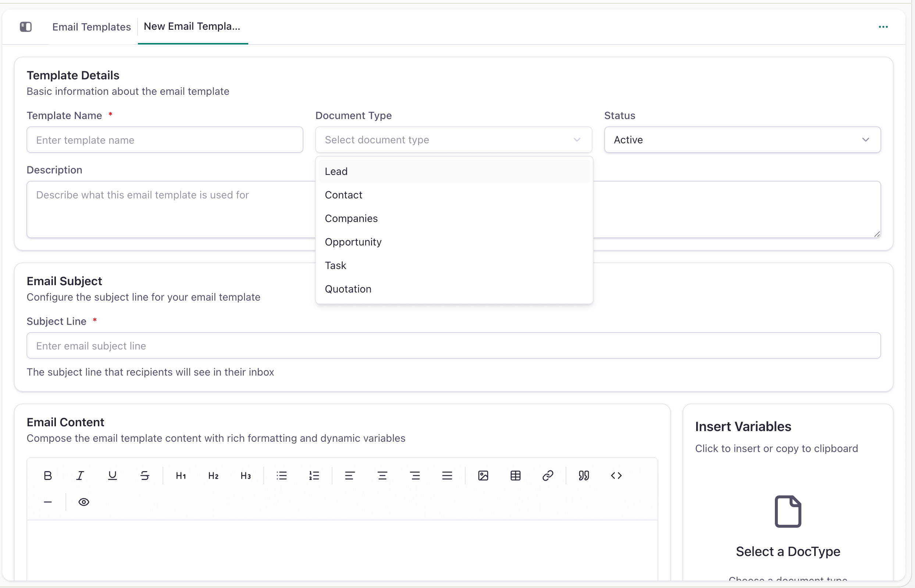Apply bold formatting
The width and height of the screenshot is (915, 588).
(48, 476)
